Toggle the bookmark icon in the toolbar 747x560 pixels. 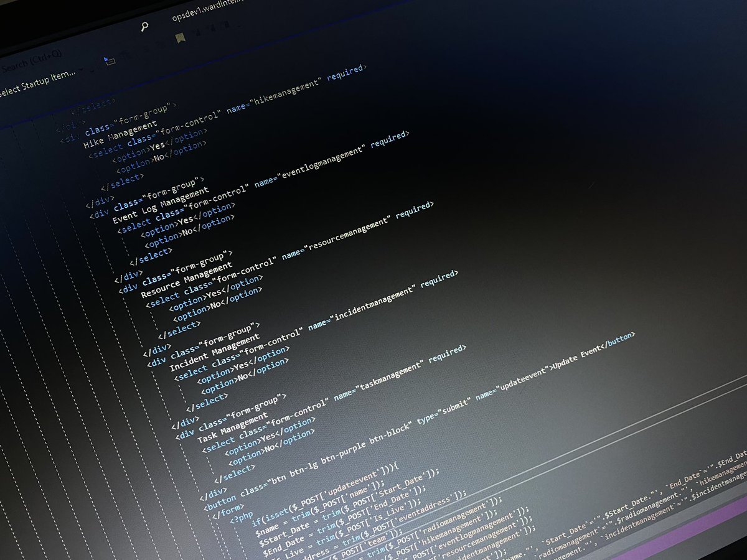[x=180, y=38]
